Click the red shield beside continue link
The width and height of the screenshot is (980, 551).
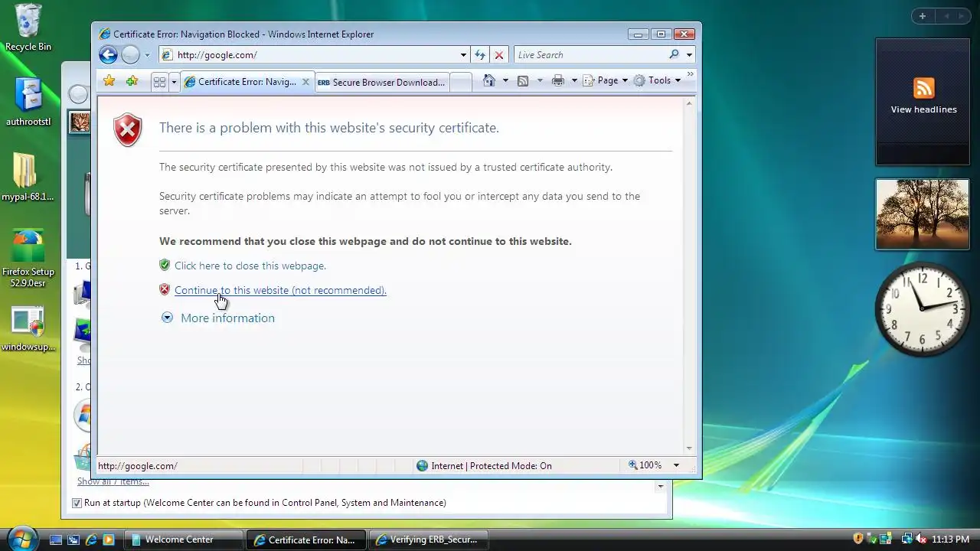pyautogui.click(x=165, y=289)
